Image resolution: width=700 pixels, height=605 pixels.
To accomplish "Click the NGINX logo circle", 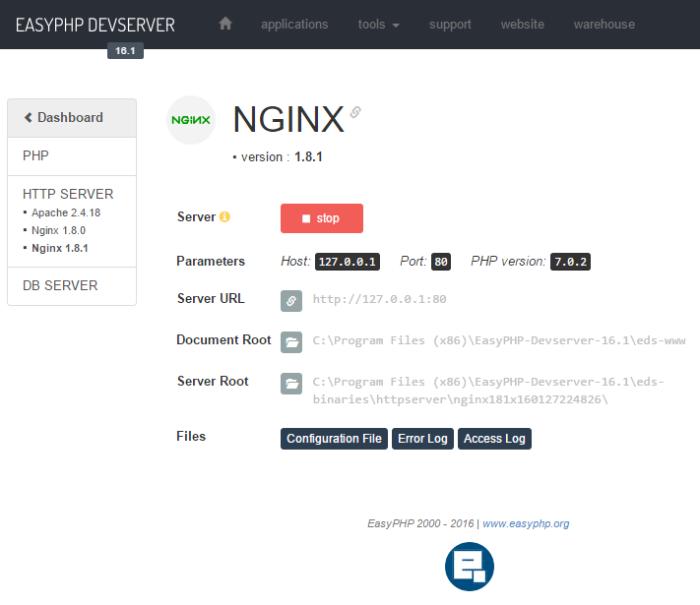I will click(191, 120).
